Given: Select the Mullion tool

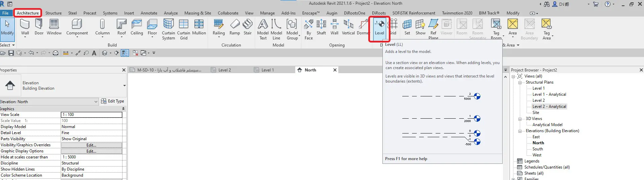Looking at the screenshot, I should coord(199,28).
